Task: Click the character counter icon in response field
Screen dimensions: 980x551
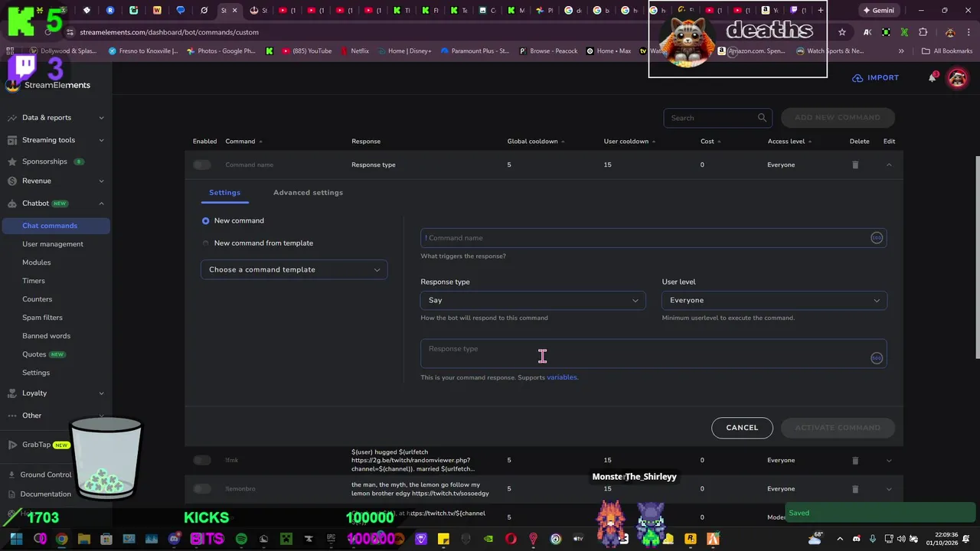Action: (877, 358)
